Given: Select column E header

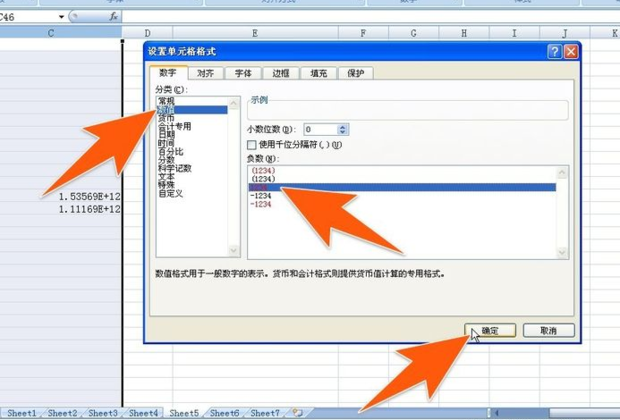Looking at the screenshot, I should [x=255, y=33].
